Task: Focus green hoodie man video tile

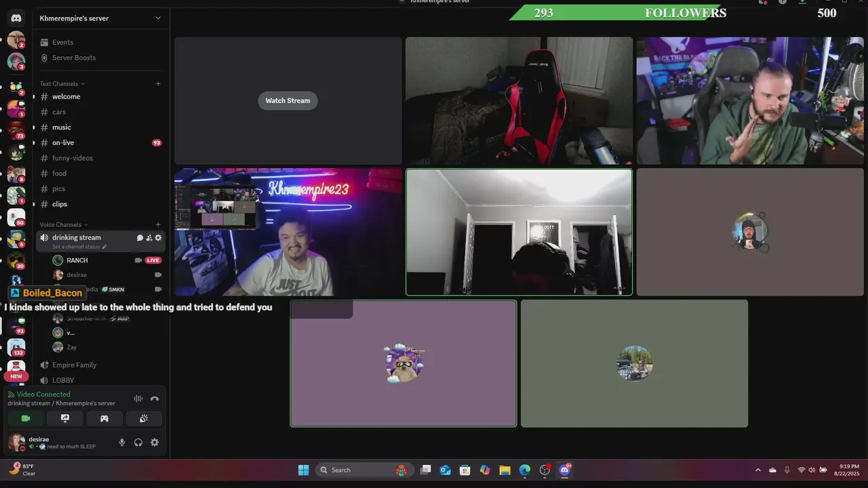Action: click(x=750, y=100)
